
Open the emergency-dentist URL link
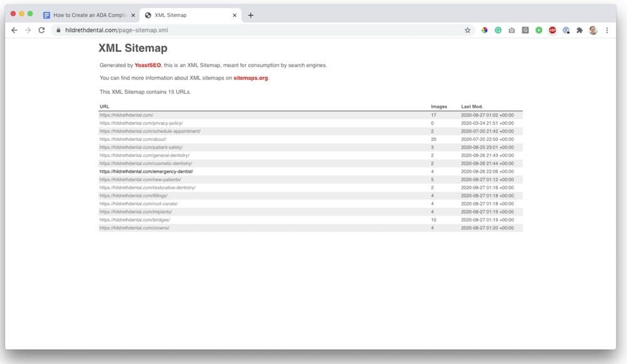point(146,171)
